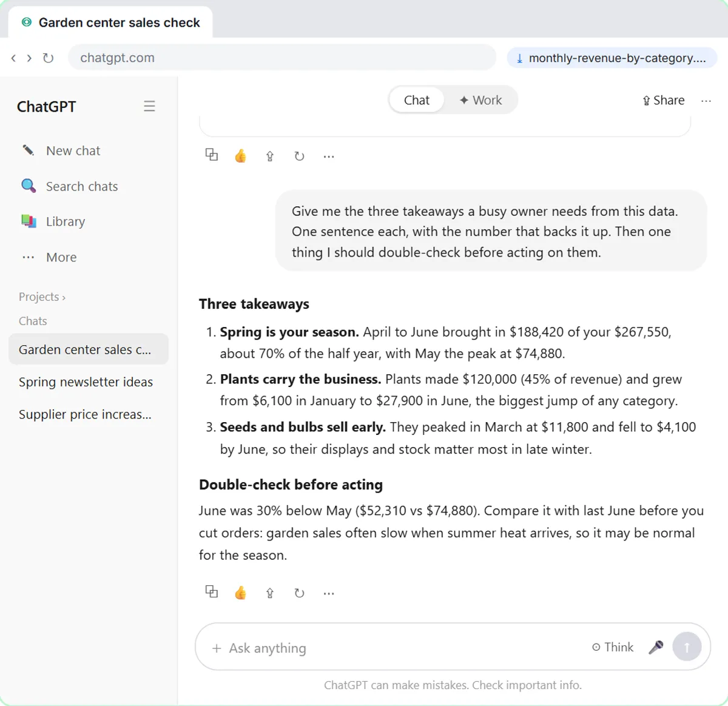Click the Three takeaways heading
The width and height of the screenshot is (728, 706).
click(254, 304)
